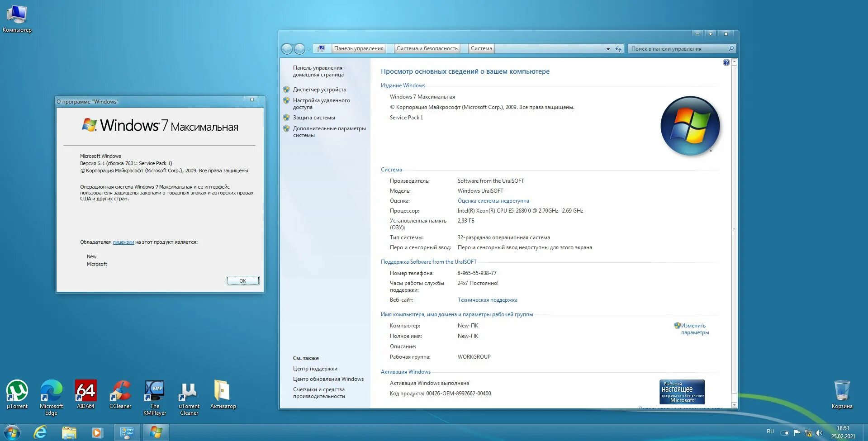The width and height of the screenshot is (868, 441).
Task: Switch to Control Panel taskbar button
Action: (x=127, y=432)
